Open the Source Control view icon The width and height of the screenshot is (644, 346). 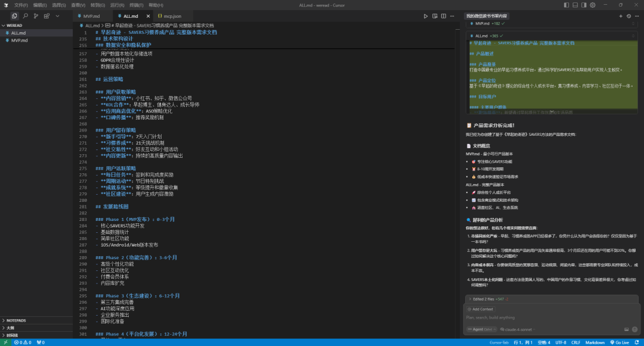(36, 16)
